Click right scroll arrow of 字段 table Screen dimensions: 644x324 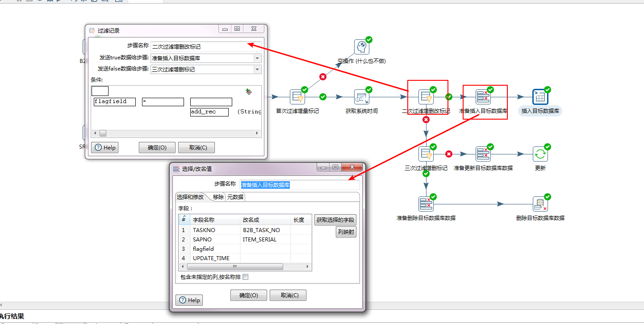click(x=307, y=267)
